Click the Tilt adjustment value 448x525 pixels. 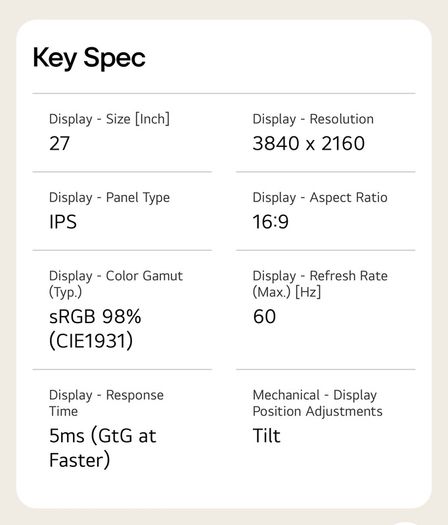coord(267,436)
